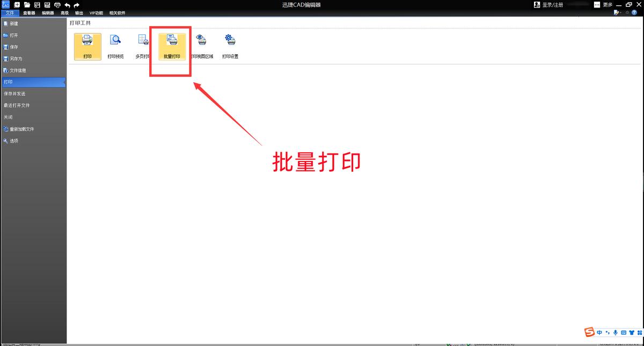Select the 批量打印 batch print tool
644x346 pixels.
pos(171,46)
